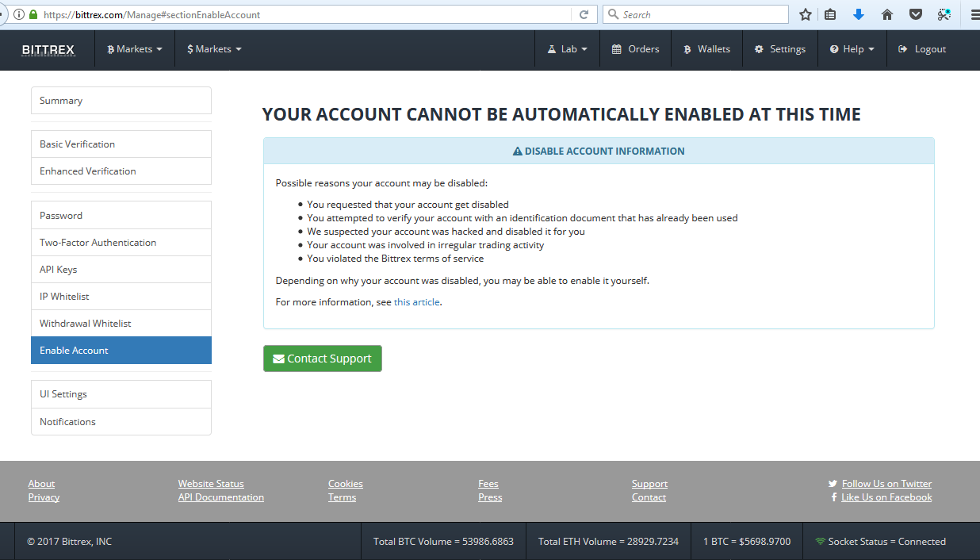Open Enhanced Verification section

click(121, 171)
